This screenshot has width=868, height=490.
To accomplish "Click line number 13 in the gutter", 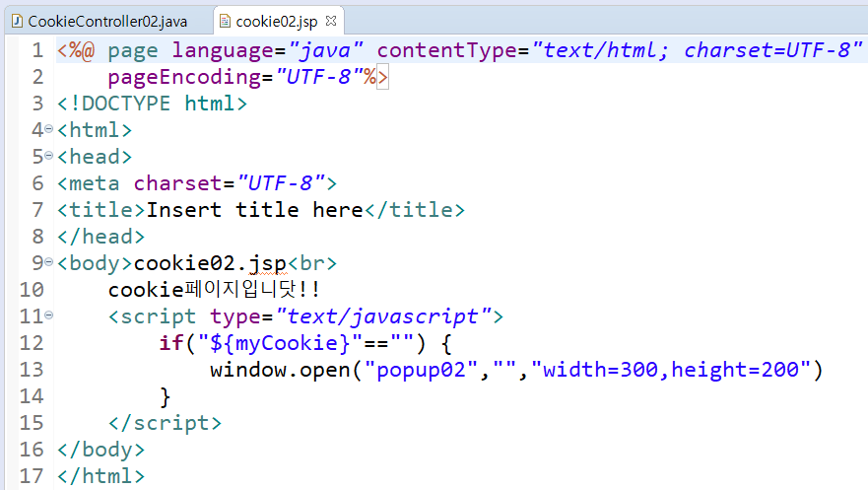I will (32, 370).
